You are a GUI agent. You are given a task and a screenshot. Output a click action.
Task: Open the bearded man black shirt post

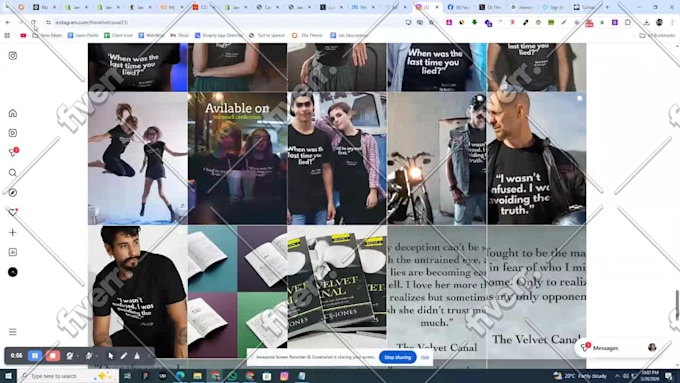pyautogui.click(x=137, y=291)
